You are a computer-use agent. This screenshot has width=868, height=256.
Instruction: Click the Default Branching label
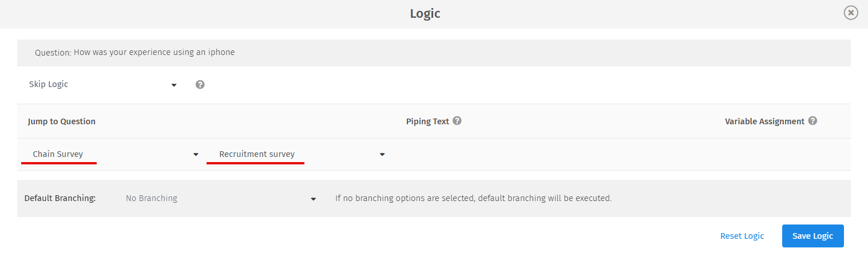[x=60, y=198]
